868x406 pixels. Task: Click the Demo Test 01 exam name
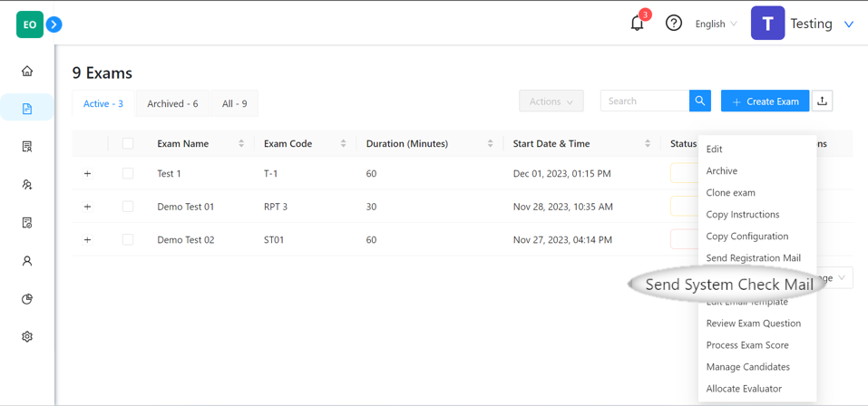[185, 207]
